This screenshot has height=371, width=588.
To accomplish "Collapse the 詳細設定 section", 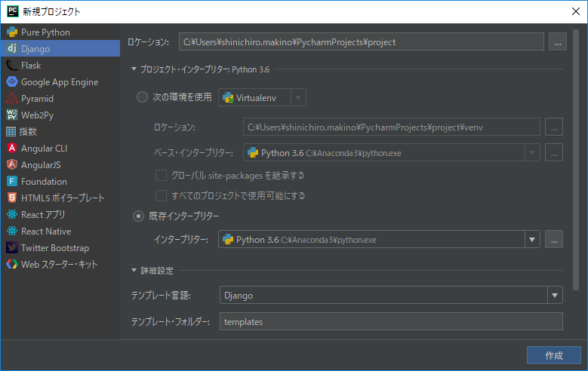I will pos(134,270).
